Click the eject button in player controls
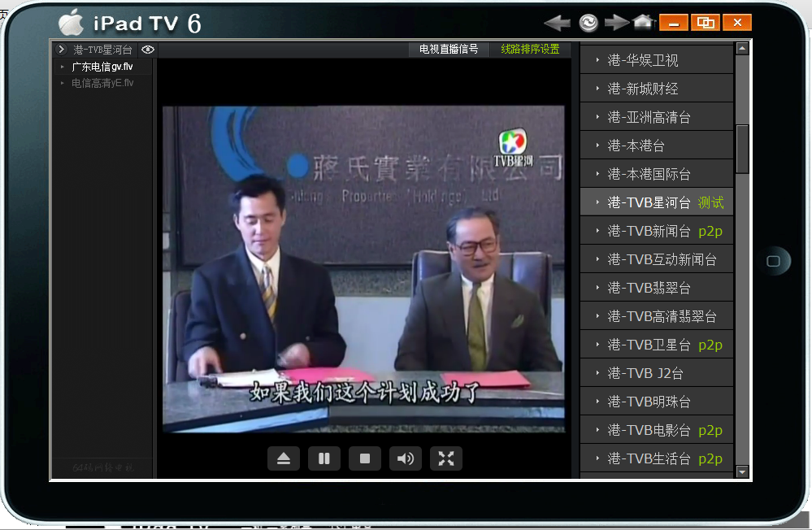 click(284, 458)
